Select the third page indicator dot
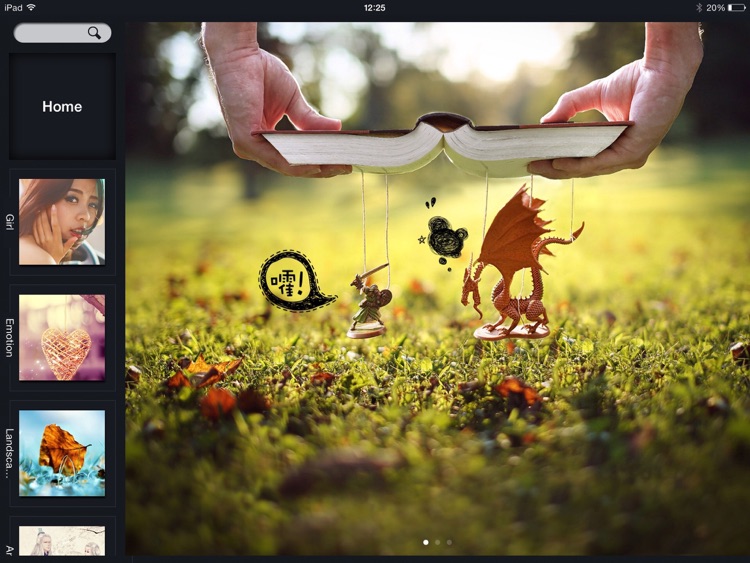 tap(449, 542)
